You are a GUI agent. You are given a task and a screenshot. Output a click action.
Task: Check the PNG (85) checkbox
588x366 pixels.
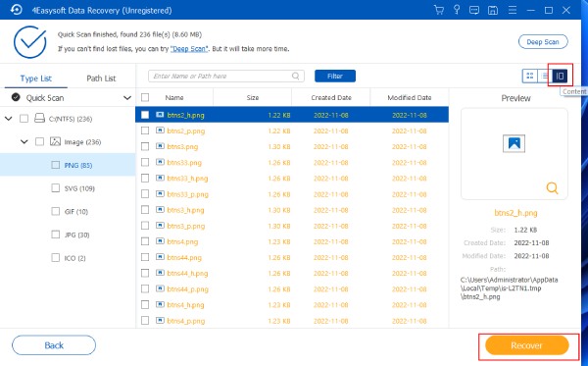click(55, 165)
